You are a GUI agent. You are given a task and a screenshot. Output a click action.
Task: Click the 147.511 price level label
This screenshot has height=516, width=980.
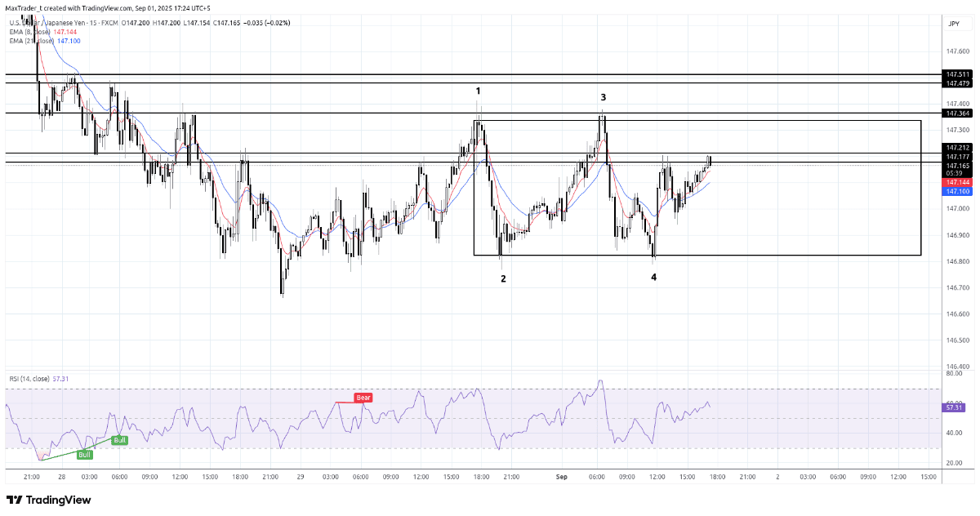(x=958, y=74)
